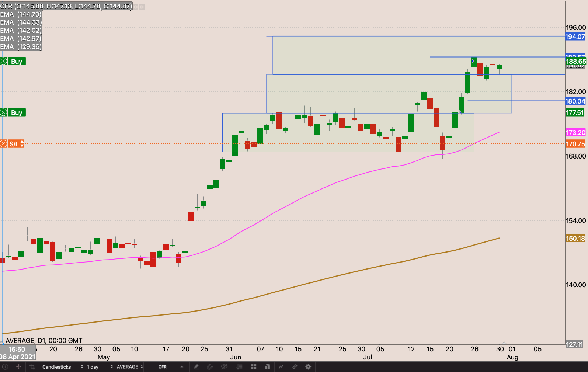
Task: Click the info icon in bottom toolbar
Action: click(5, 367)
